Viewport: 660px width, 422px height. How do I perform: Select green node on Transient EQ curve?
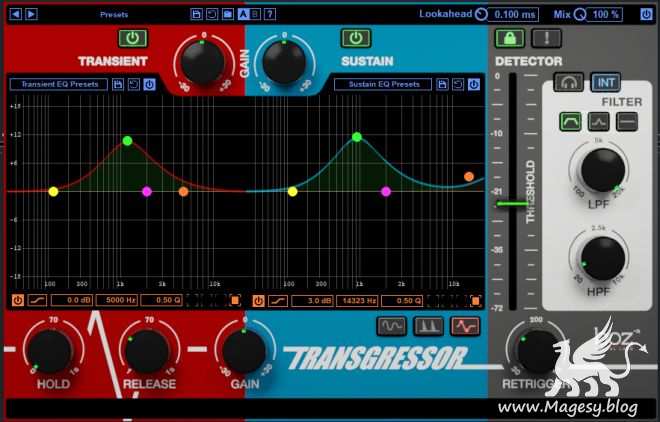[x=128, y=141]
